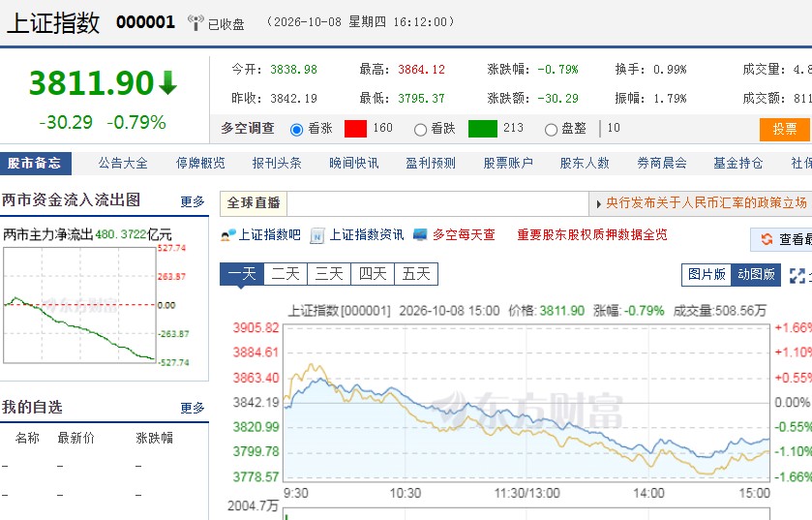Viewport: 812px width, 520px height.
Task: Click the 全球直播 label
Action: (x=254, y=203)
